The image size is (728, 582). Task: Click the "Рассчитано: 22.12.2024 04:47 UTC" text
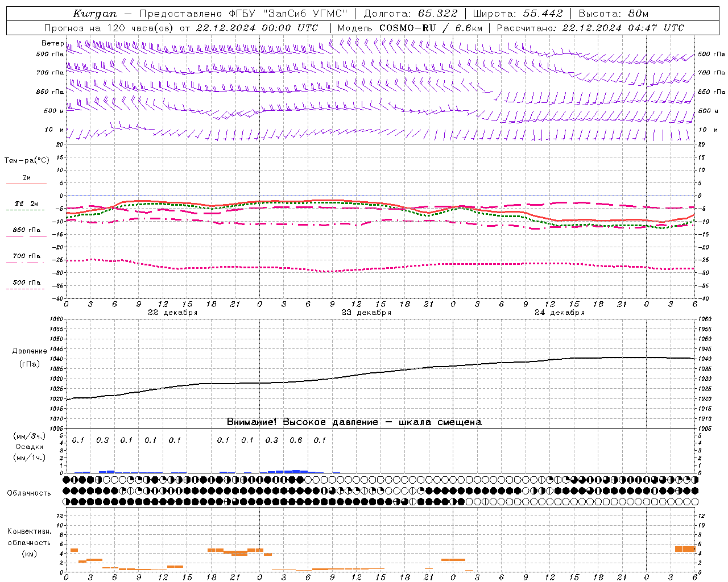pyautogui.click(x=590, y=28)
